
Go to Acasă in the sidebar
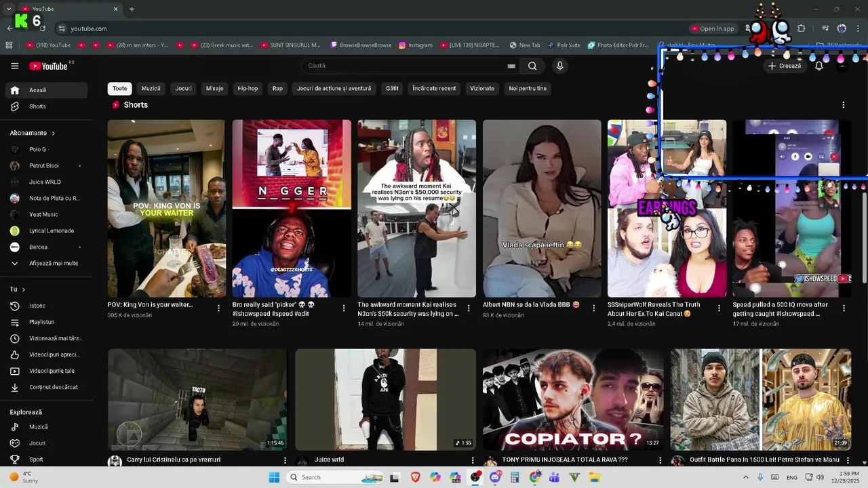tap(46, 90)
